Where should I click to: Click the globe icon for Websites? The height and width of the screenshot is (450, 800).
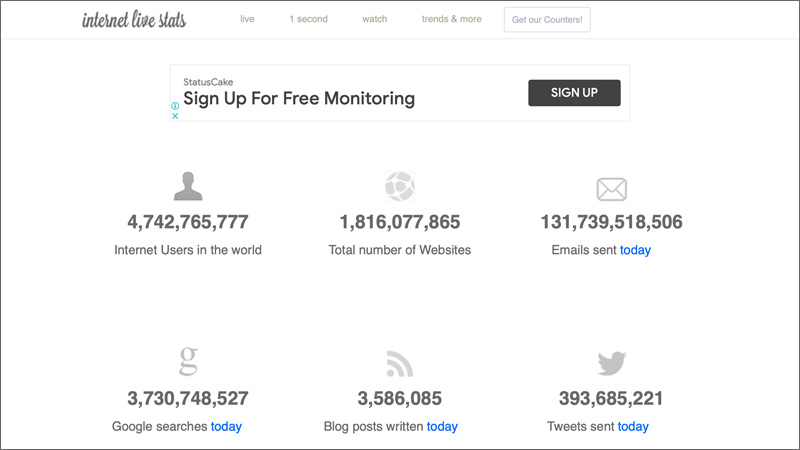(x=399, y=186)
